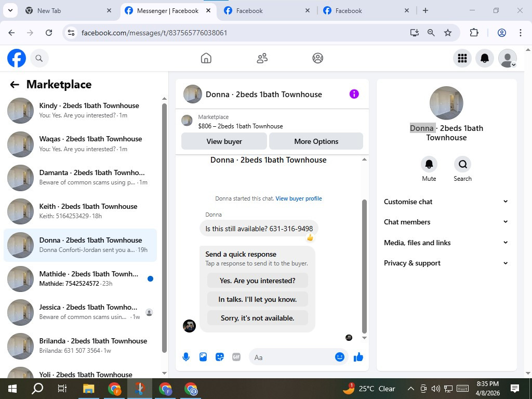Open the Kindy townhouse conversation
This screenshot has width=532, height=399.
pos(81,110)
